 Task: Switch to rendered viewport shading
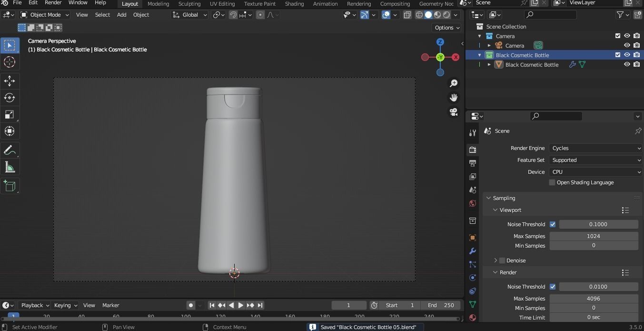[x=446, y=15]
